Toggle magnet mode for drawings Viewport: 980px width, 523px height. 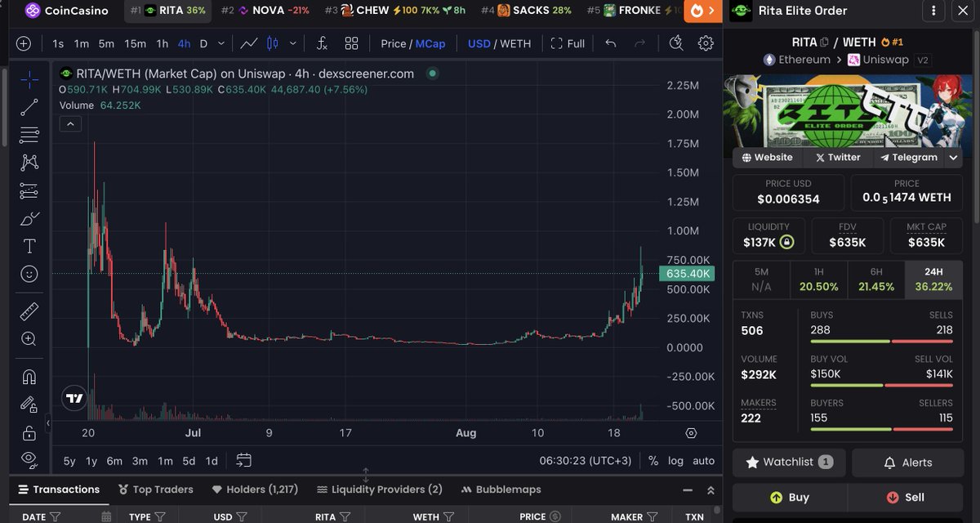pos(29,377)
